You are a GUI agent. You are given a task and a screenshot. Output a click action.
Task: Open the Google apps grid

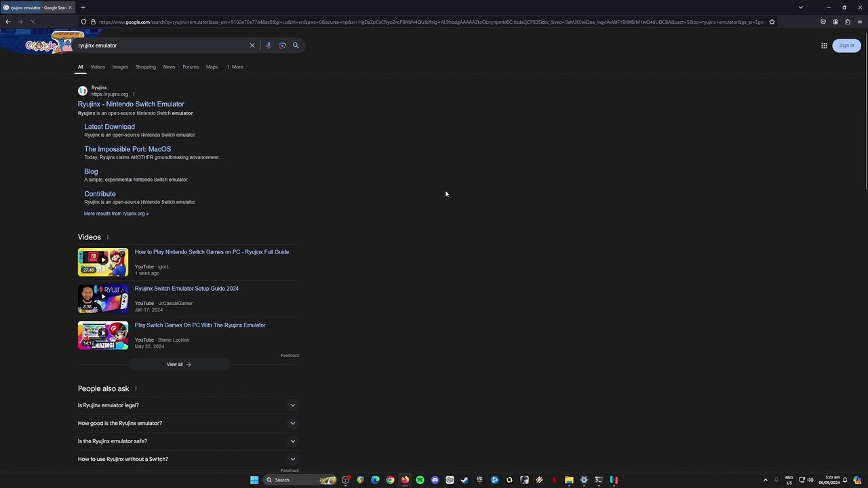click(824, 45)
